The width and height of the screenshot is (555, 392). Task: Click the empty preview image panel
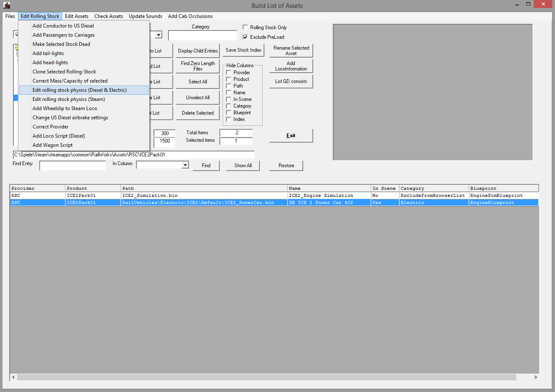(433, 92)
